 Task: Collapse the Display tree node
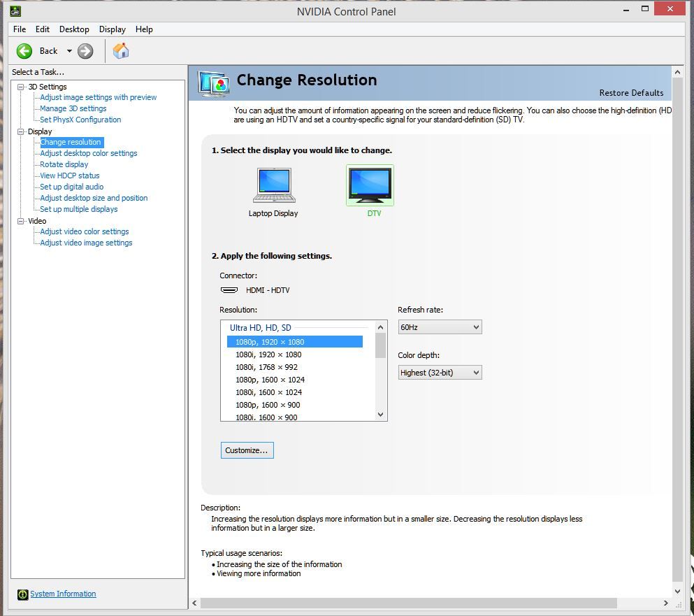point(20,131)
